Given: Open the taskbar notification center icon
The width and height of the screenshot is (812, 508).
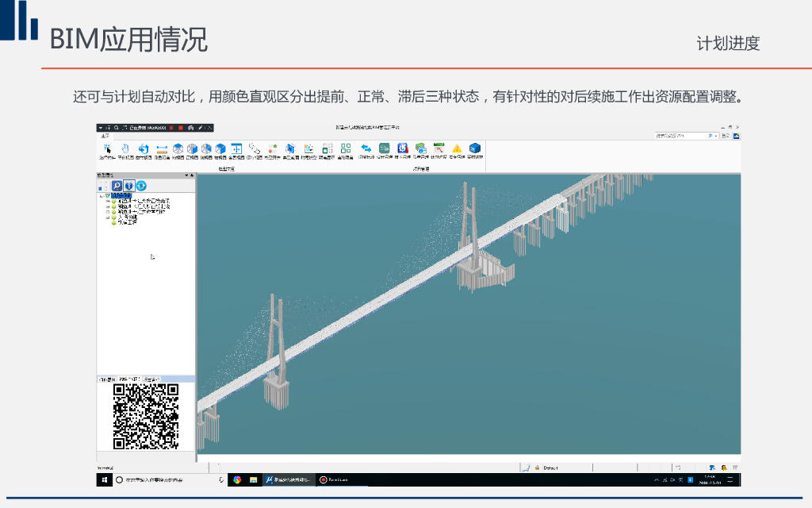Looking at the screenshot, I should 730,480.
